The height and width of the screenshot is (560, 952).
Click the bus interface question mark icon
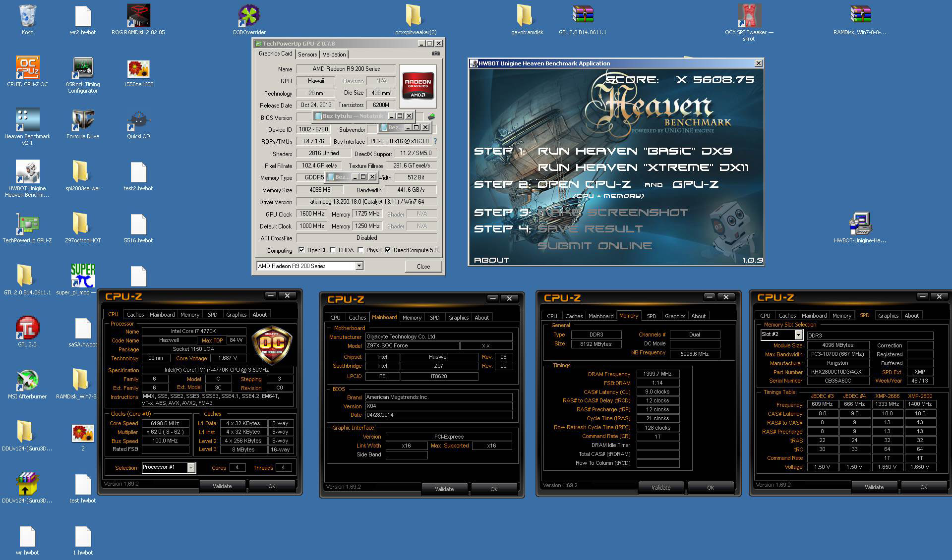point(435,141)
